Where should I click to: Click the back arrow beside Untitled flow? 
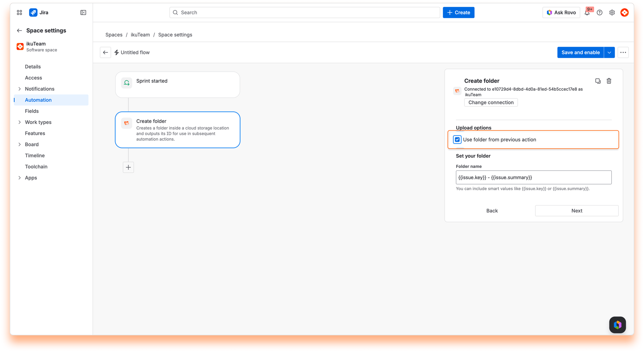[105, 52]
